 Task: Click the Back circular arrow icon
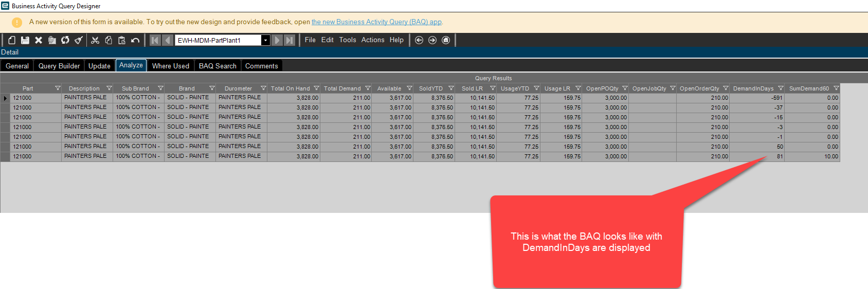tap(419, 40)
